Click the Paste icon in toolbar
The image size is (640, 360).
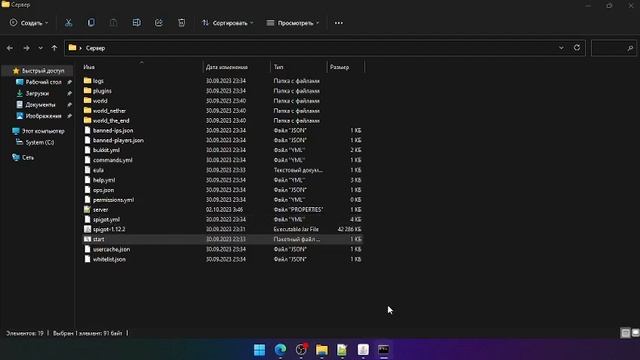(x=113, y=23)
